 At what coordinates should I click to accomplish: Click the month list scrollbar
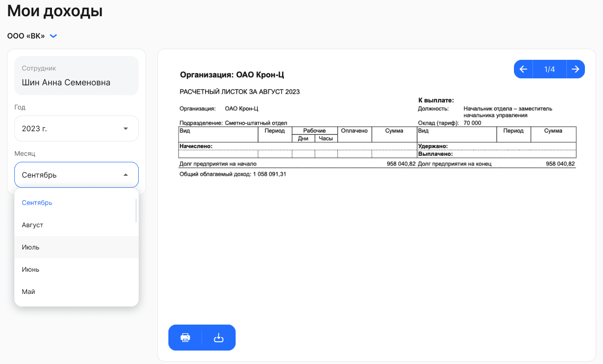136,211
